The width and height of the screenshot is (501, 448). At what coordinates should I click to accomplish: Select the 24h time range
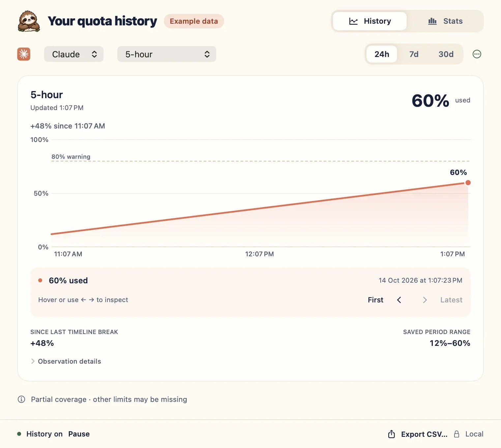pyautogui.click(x=382, y=54)
